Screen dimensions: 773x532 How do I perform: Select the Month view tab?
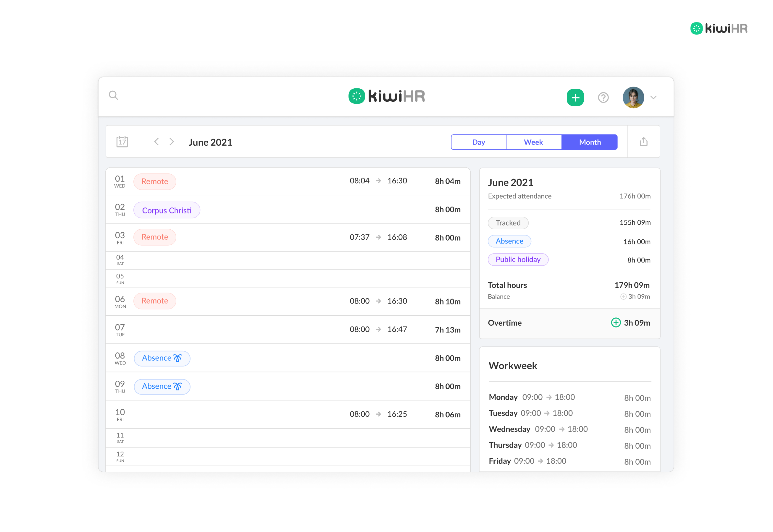590,142
